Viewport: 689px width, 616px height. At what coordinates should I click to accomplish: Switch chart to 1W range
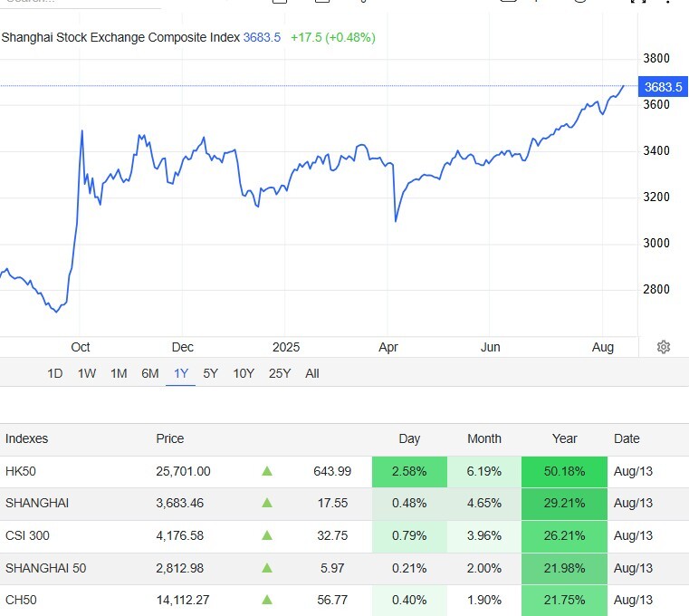coord(87,374)
